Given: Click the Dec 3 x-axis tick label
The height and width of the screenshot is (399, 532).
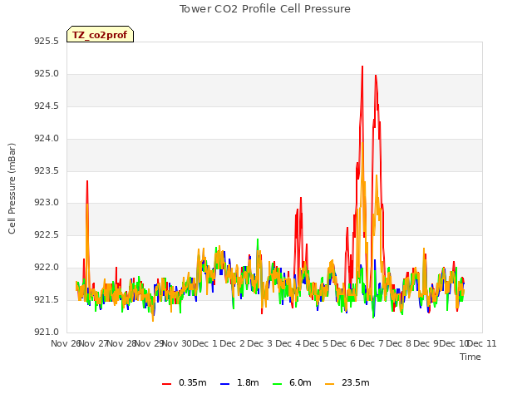Looking at the screenshot, I should coord(260,343).
